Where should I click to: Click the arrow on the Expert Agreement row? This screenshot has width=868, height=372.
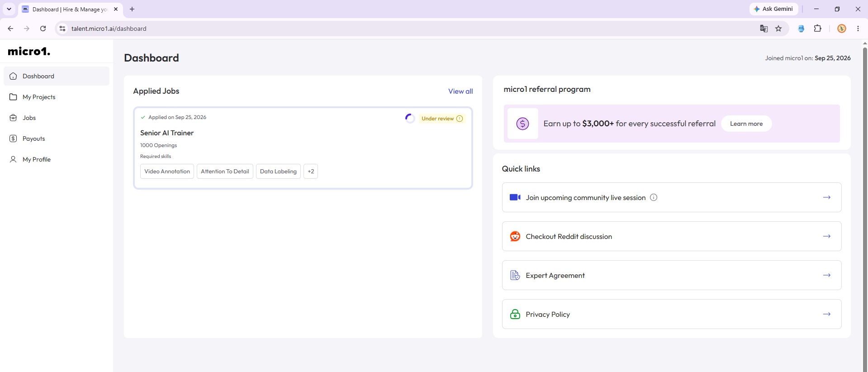(827, 275)
